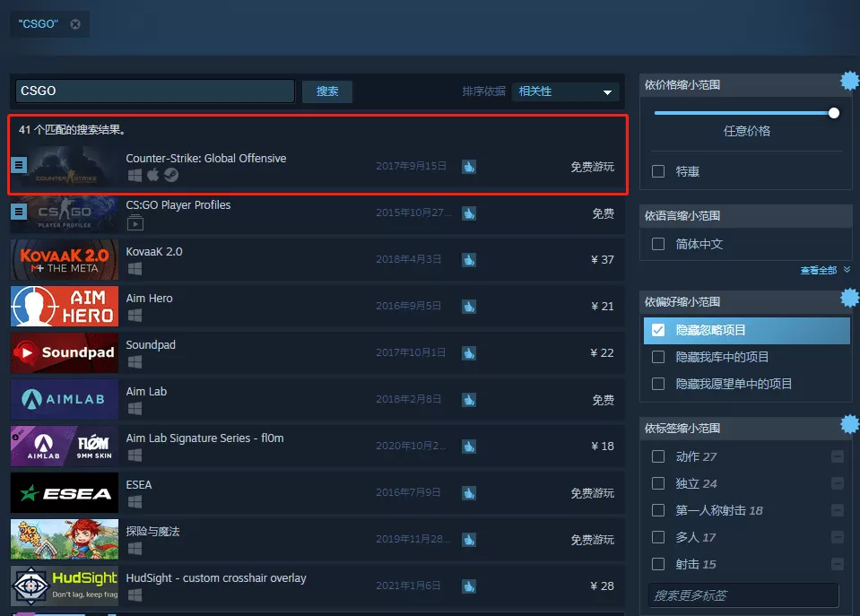Screen dimensions: 860x616
Task: Click thumbs-up review icon for Aim Lab row
Action: (x=469, y=400)
